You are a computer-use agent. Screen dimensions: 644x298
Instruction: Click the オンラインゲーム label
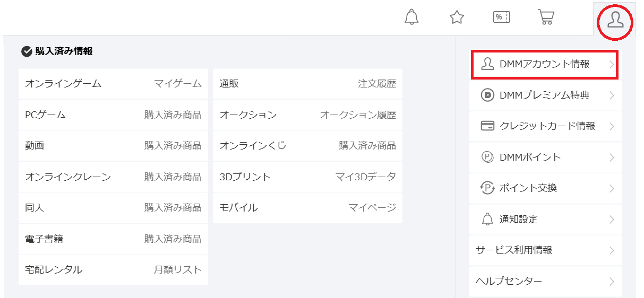[63, 83]
